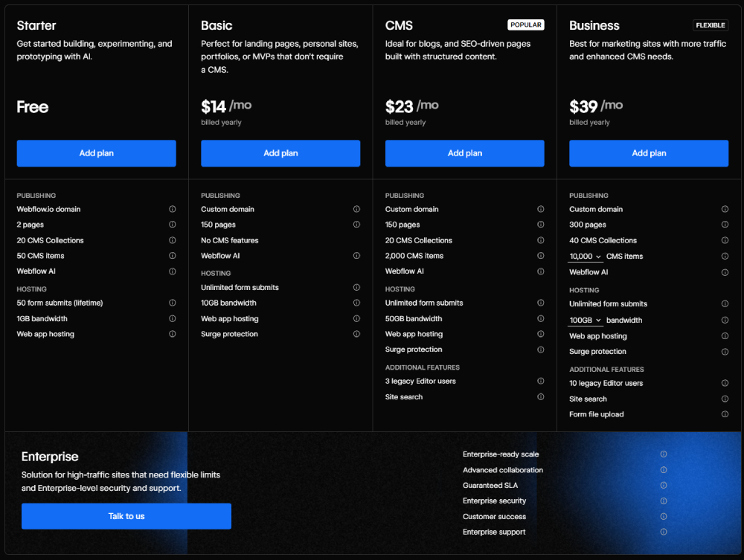Screen dimensions: 744x560
Task: Show info for Guaranteed SLA
Action: (664, 485)
